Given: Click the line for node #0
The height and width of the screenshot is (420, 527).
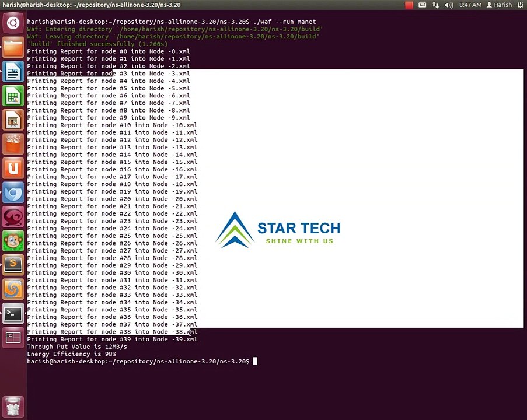Looking at the screenshot, I should click(x=108, y=51).
